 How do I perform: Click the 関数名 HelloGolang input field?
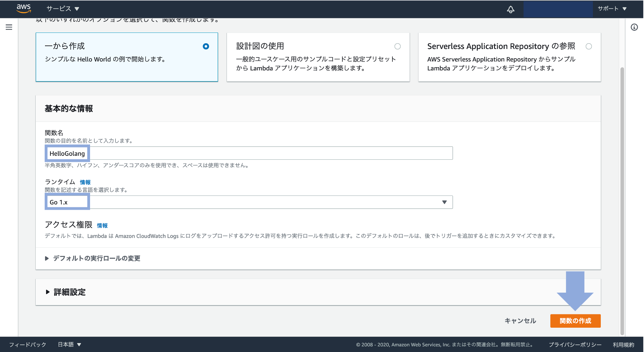249,153
